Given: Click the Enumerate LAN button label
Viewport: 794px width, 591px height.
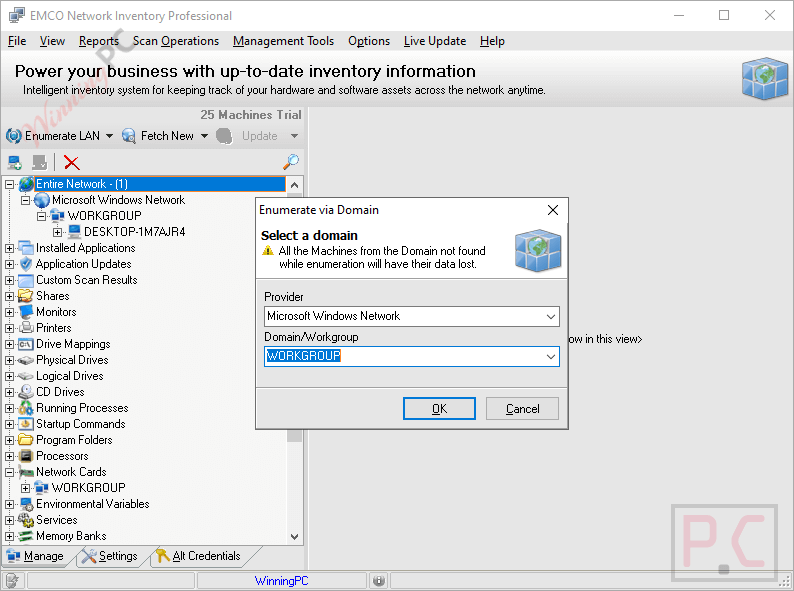Looking at the screenshot, I should pos(62,136).
